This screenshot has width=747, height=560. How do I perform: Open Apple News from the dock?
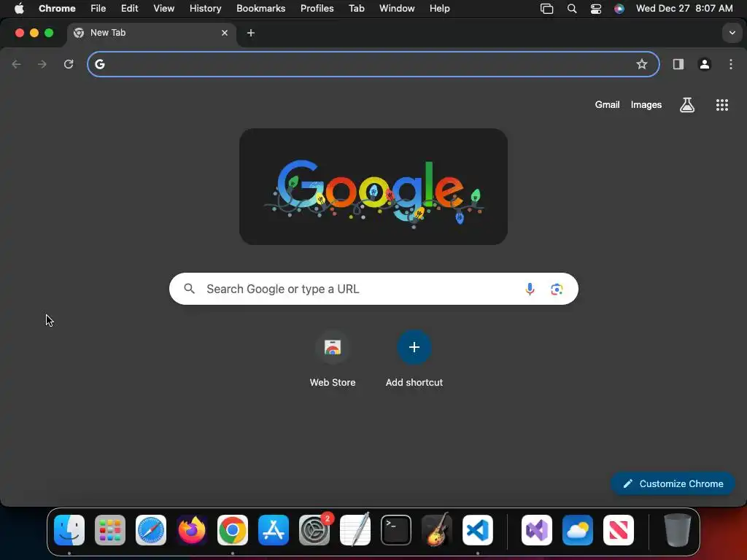619,529
